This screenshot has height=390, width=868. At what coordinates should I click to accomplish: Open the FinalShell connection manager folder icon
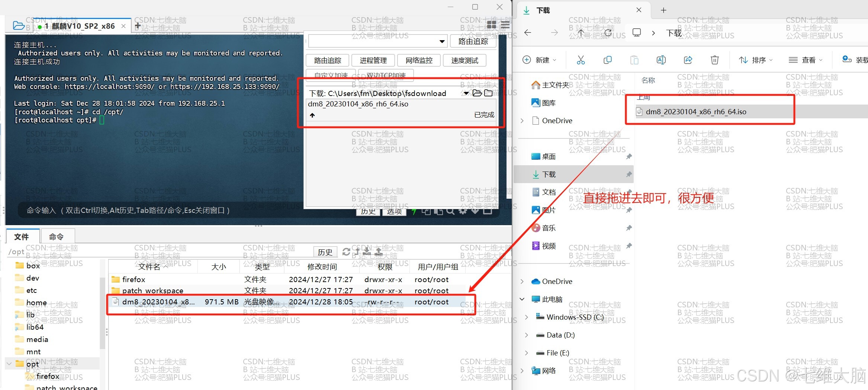19,26
